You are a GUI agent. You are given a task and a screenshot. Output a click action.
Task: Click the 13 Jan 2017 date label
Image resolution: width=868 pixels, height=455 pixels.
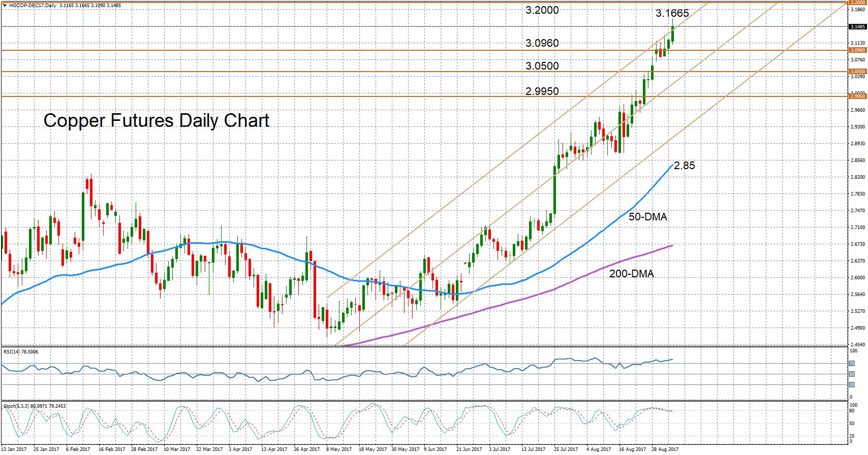pyautogui.click(x=14, y=449)
